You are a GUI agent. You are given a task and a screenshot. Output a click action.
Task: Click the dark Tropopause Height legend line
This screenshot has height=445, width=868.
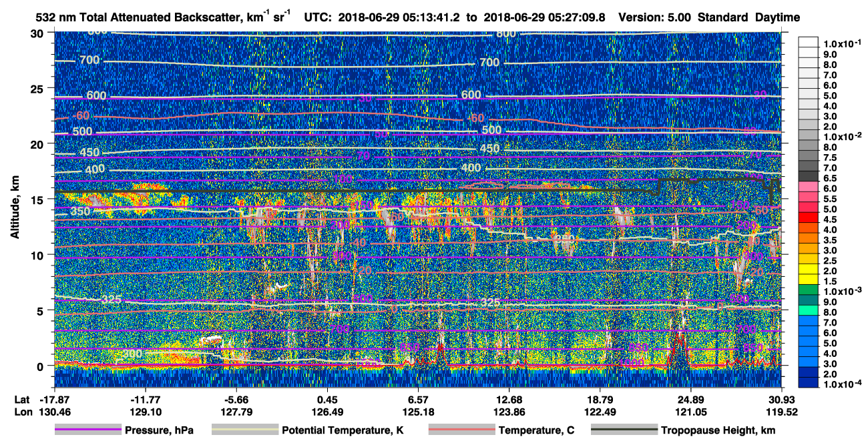pyautogui.click(x=624, y=430)
